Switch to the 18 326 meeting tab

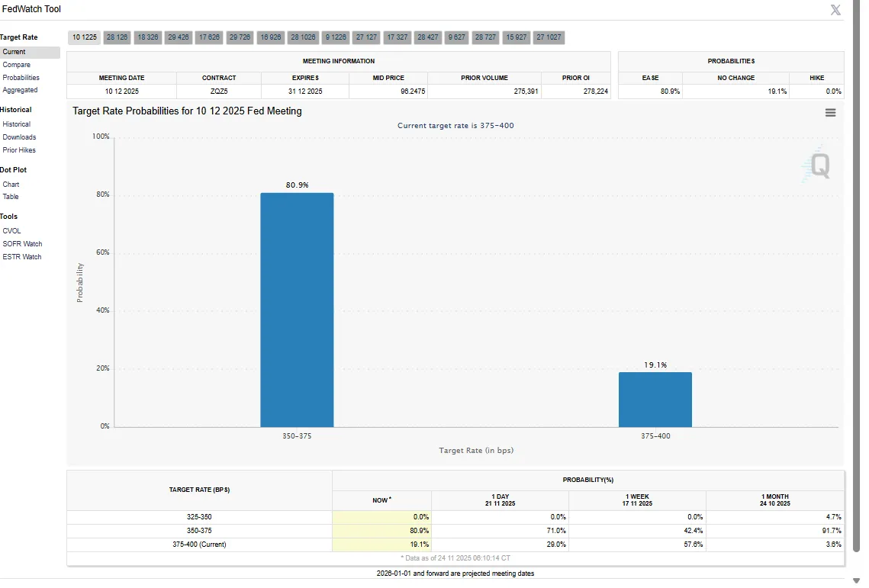click(148, 37)
